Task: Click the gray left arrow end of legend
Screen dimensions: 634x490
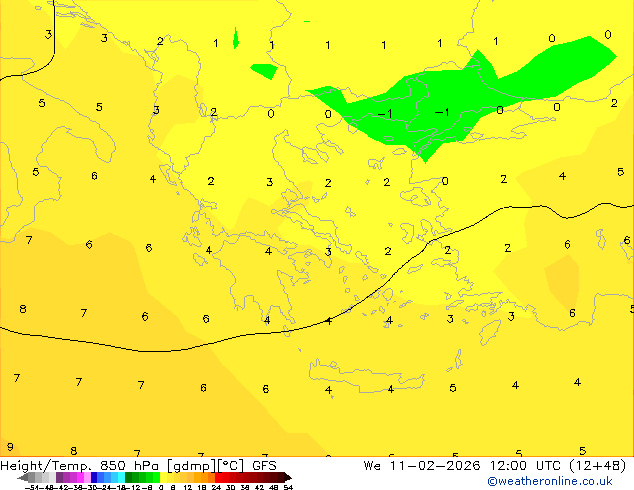Action: point(23,478)
